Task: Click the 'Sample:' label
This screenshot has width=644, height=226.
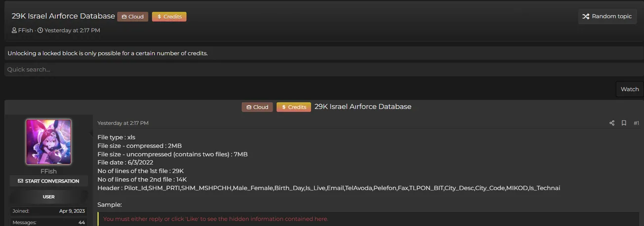Action: point(109,204)
